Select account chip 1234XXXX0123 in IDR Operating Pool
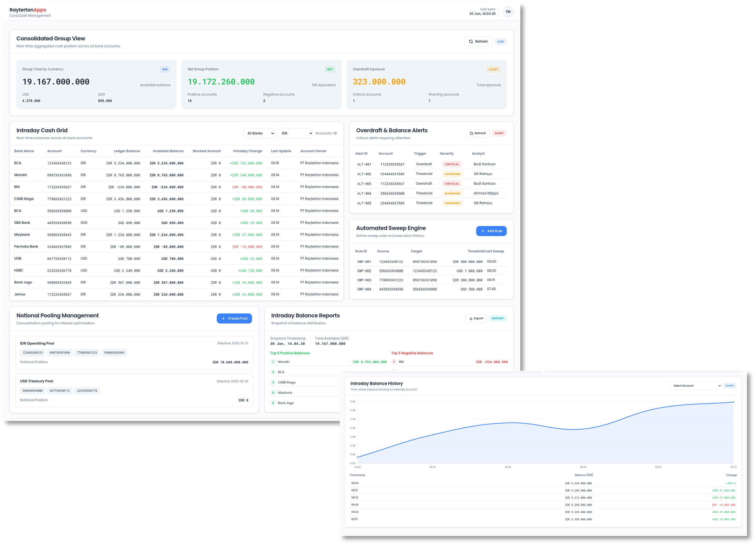This screenshot has width=756, height=545. point(32,352)
